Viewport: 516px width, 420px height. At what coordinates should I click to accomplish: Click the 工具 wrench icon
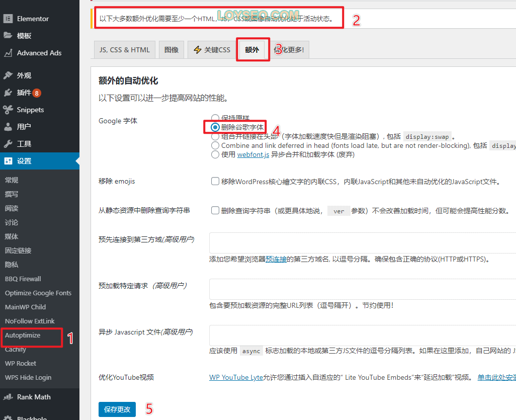click(8, 144)
